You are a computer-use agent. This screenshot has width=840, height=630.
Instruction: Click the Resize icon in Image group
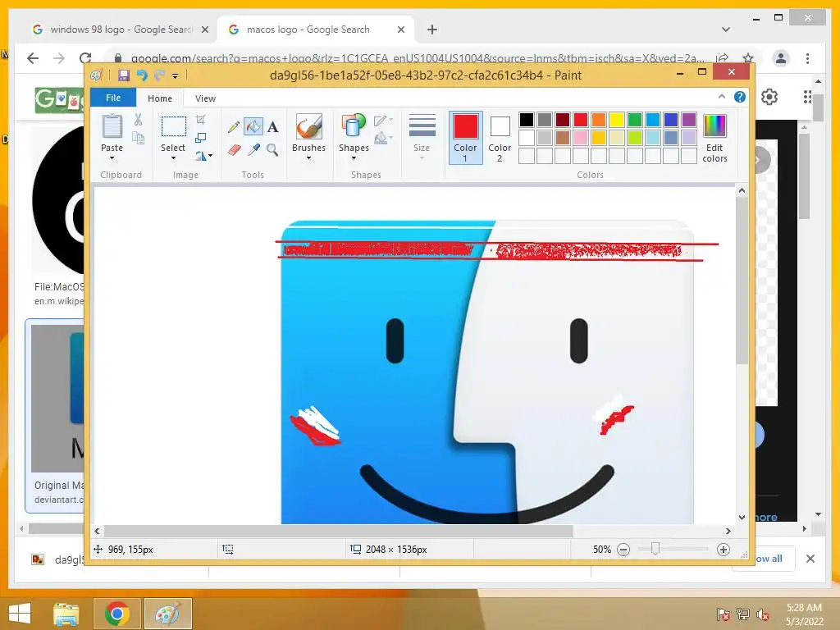(200, 138)
